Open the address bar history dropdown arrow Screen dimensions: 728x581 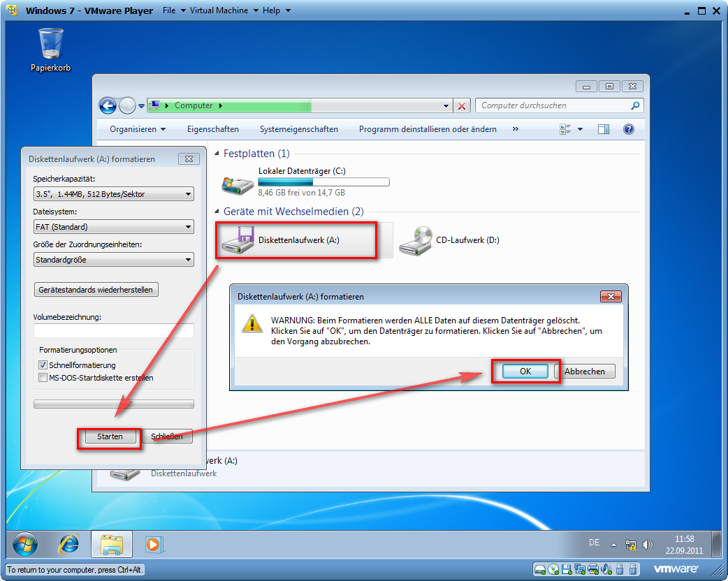[446, 106]
